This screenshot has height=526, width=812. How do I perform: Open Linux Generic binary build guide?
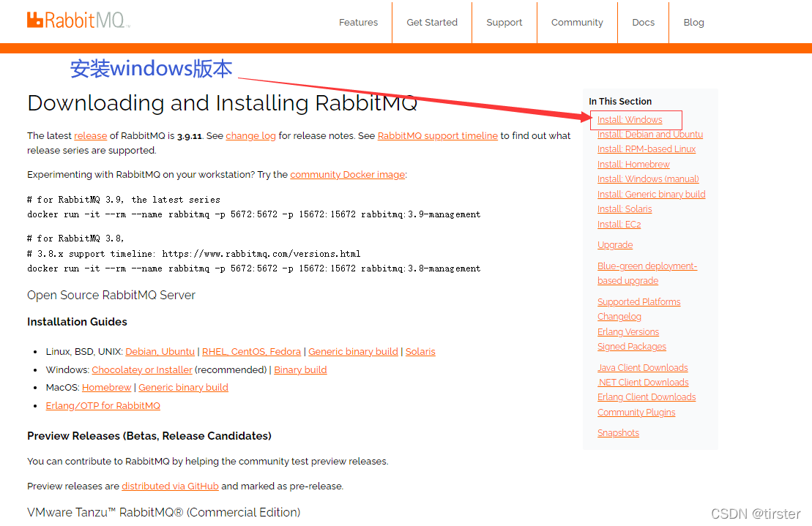click(353, 351)
